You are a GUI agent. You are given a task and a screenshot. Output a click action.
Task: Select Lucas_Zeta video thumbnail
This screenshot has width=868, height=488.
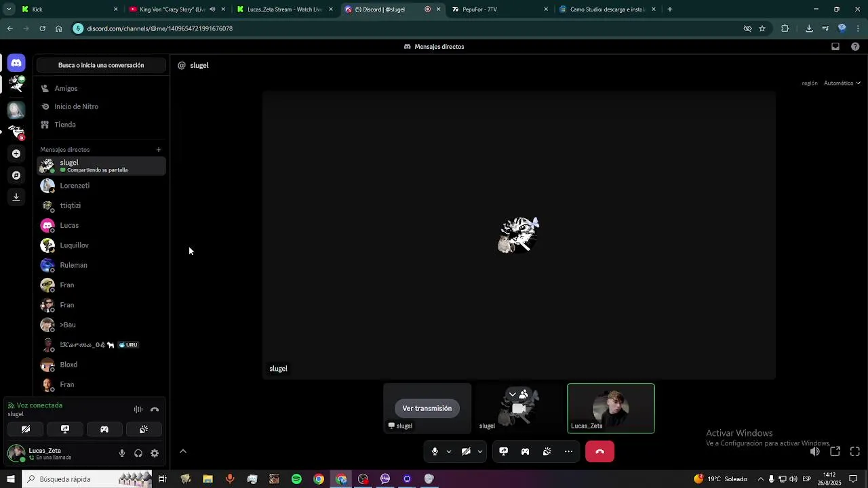coord(611,408)
